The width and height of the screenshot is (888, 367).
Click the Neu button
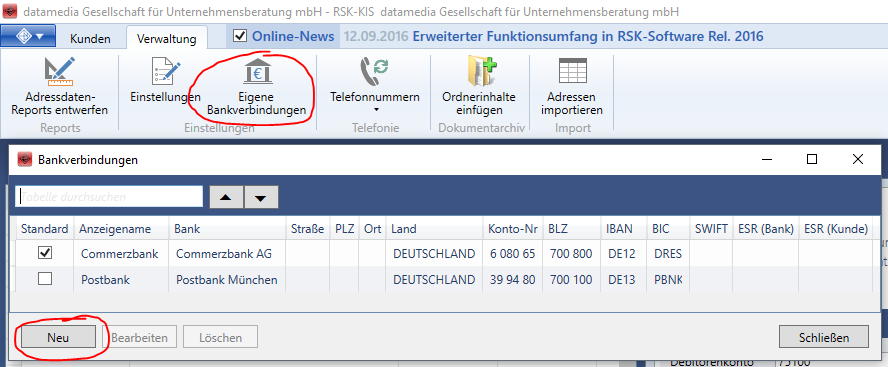coord(58,338)
